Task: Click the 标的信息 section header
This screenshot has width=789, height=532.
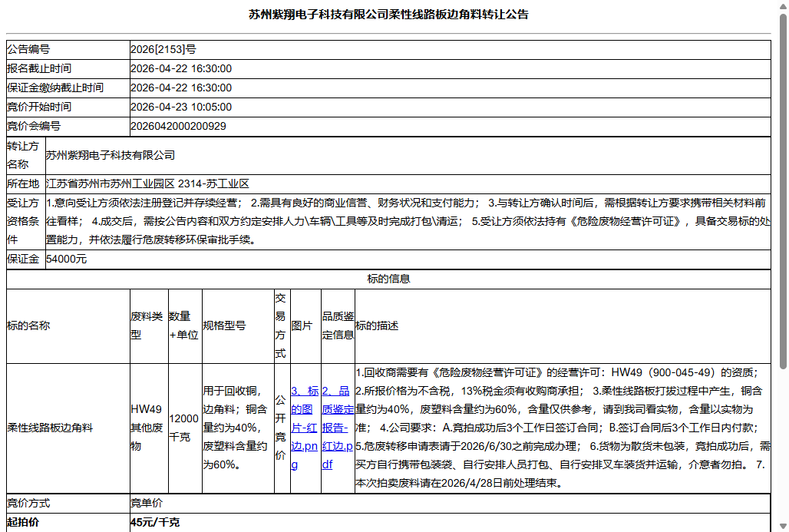Action: [x=388, y=279]
